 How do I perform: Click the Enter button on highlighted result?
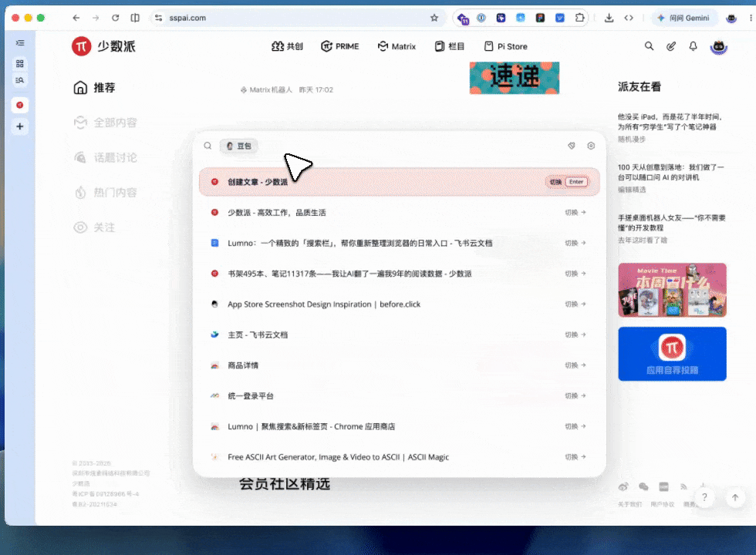click(576, 182)
